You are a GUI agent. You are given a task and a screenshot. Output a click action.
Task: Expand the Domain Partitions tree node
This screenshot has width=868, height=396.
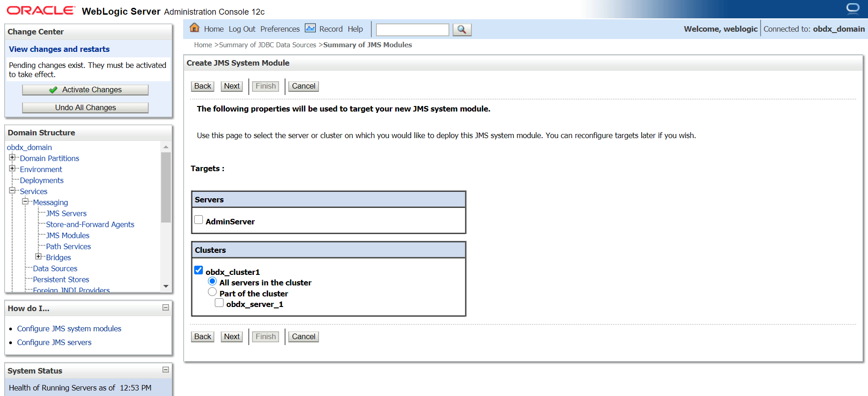pyautogui.click(x=12, y=157)
